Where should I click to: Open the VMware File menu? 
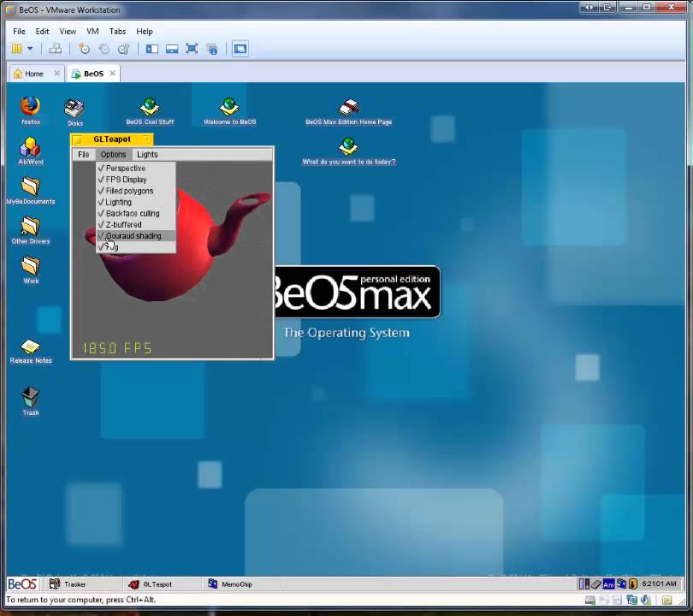tap(19, 32)
